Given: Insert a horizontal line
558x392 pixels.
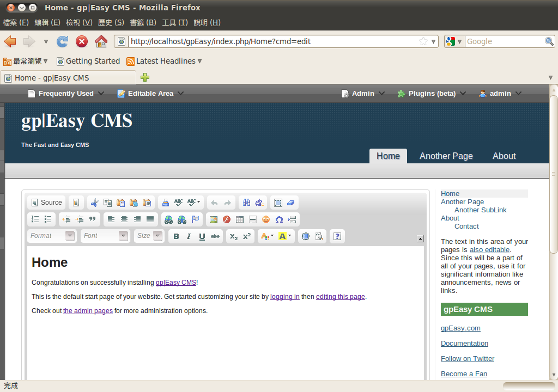Looking at the screenshot, I should pyautogui.click(x=253, y=219).
